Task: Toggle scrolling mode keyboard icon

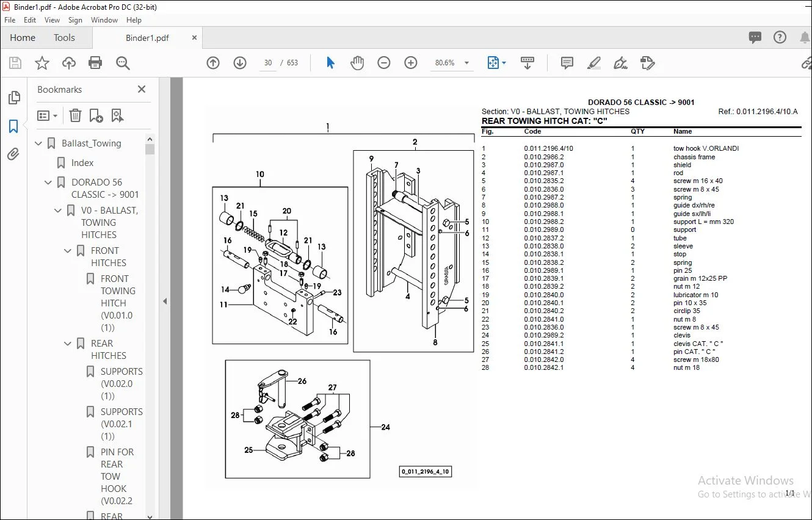Action: (527, 63)
